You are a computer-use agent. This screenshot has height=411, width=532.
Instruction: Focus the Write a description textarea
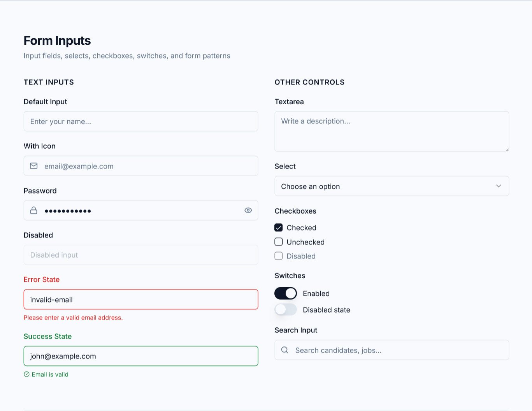(392, 132)
